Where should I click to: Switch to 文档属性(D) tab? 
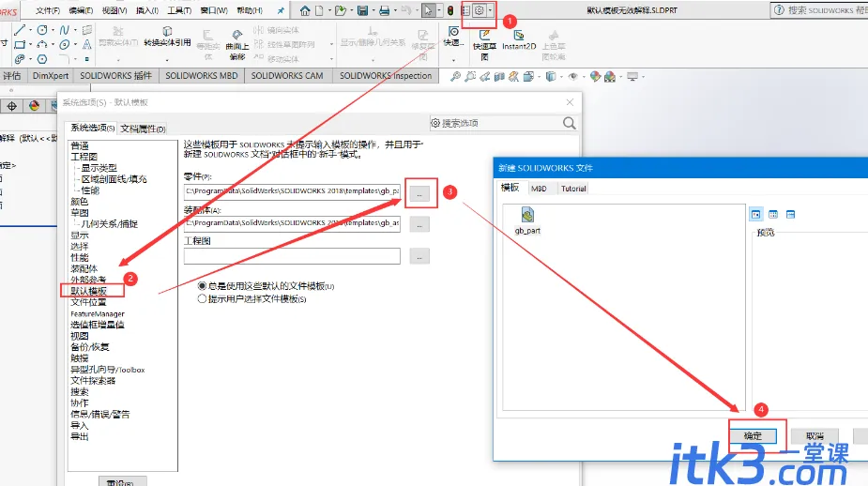[x=143, y=129]
